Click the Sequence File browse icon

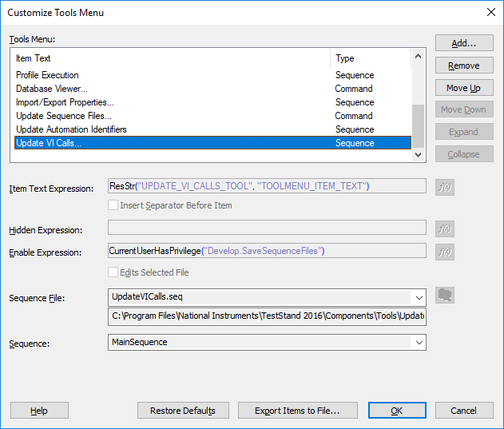pos(445,296)
